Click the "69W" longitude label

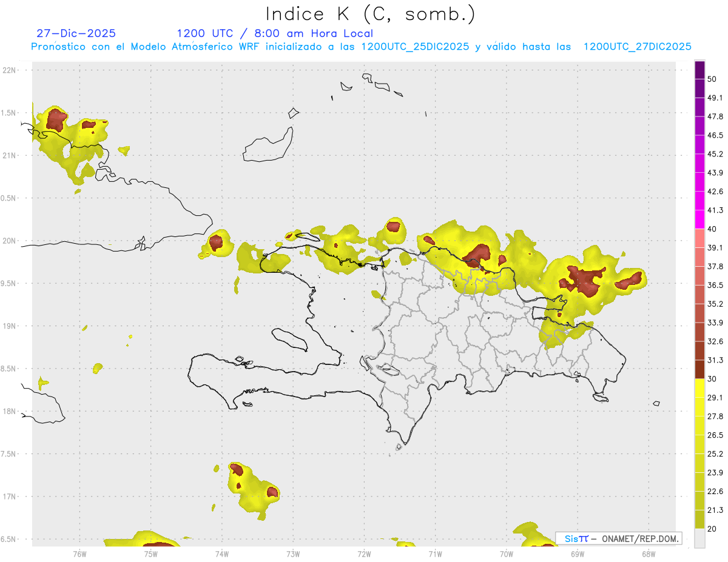tap(578, 554)
